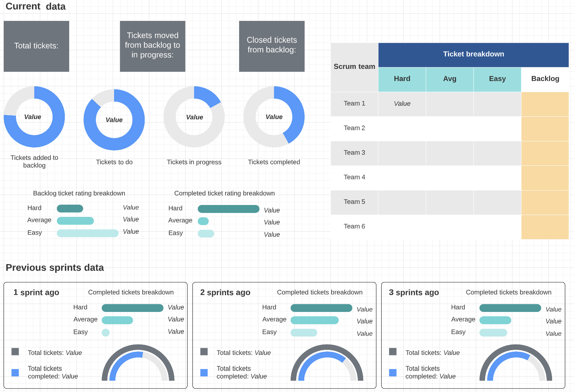Click the gray legend square in 1 sprint ago

point(15,352)
